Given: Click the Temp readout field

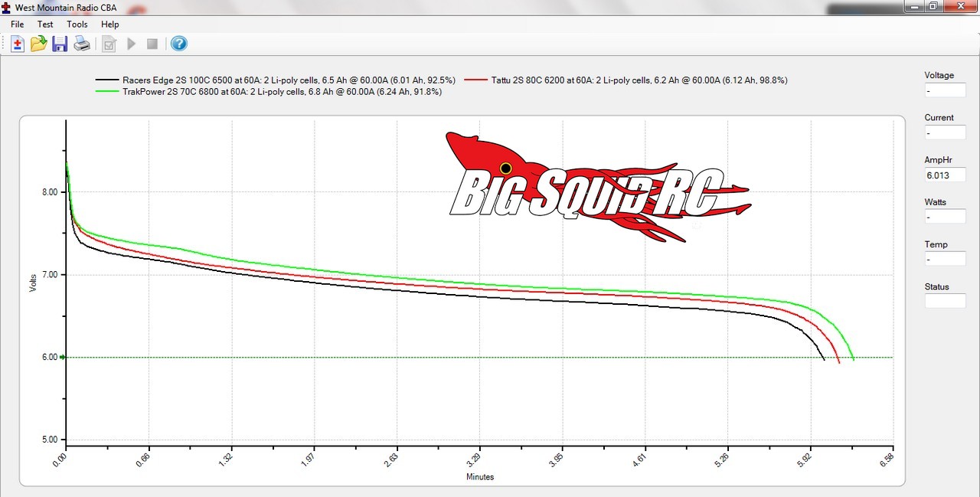Looking at the screenshot, I should tap(946, 259).
